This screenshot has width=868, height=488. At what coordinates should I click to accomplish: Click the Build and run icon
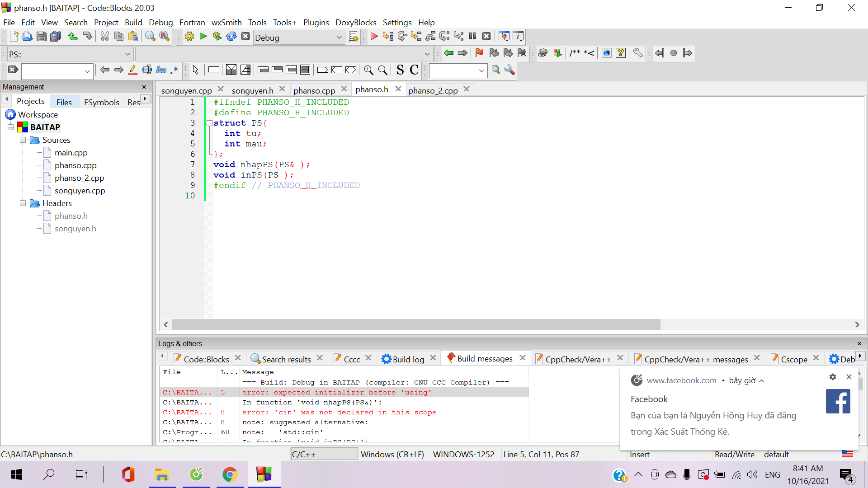point(217,37)
